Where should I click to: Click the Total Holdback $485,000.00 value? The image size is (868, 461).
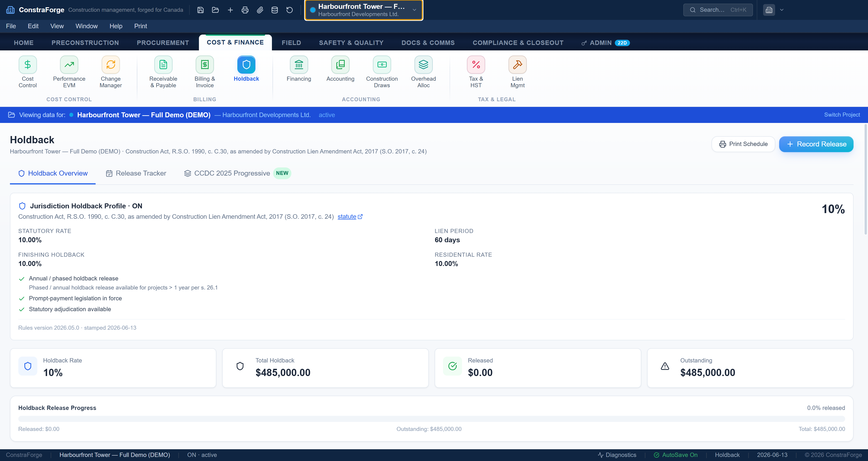[x=283, y=372]
